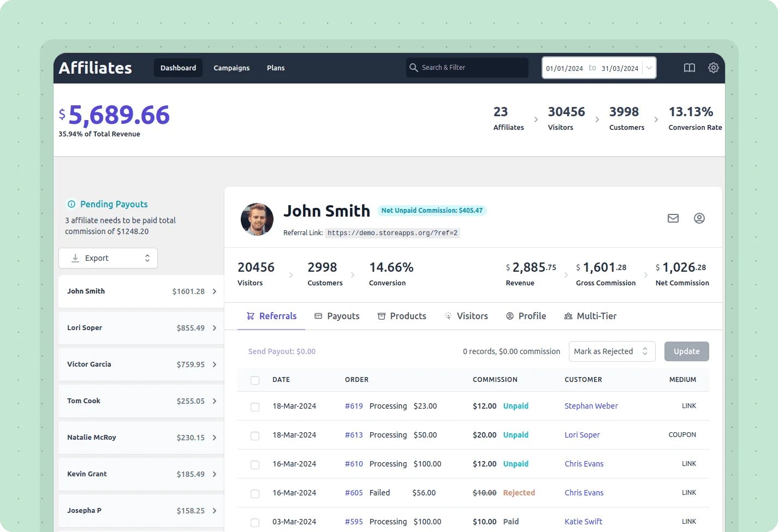Select the Kevin Grant affiliate row
The width and height of the screenshot is (778, 532).
[x=141, y=474]
